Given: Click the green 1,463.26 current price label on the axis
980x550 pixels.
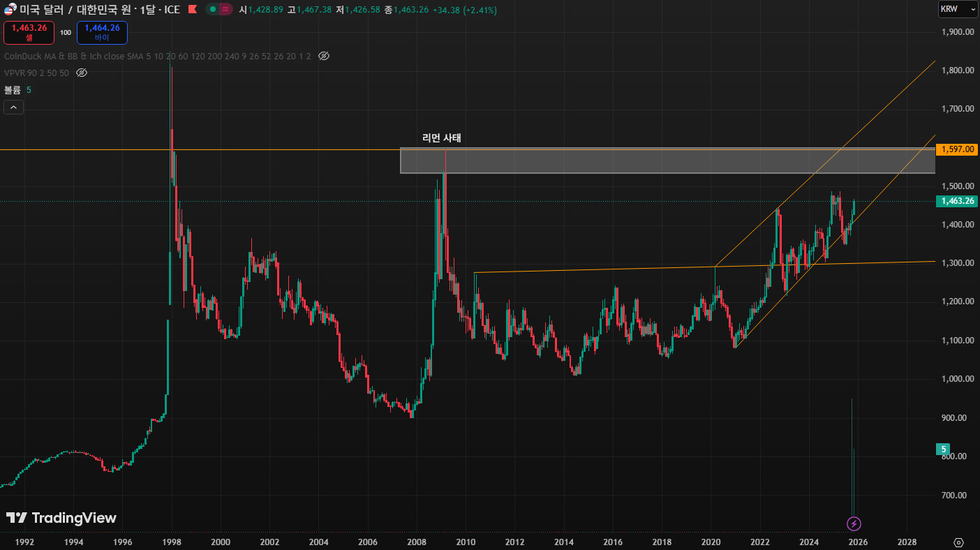Looking at the screenshot, I should pos(957,201).
